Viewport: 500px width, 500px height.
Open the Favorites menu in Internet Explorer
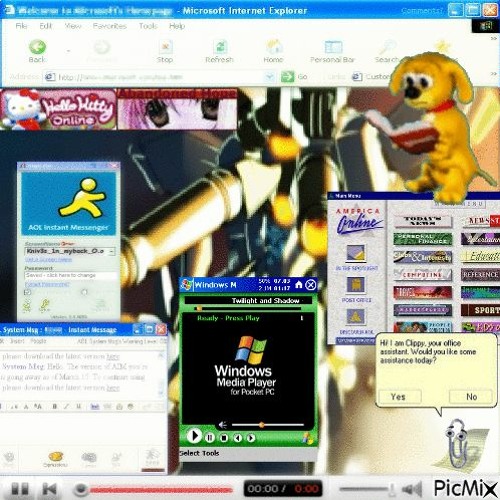click(x=110, y=26)
